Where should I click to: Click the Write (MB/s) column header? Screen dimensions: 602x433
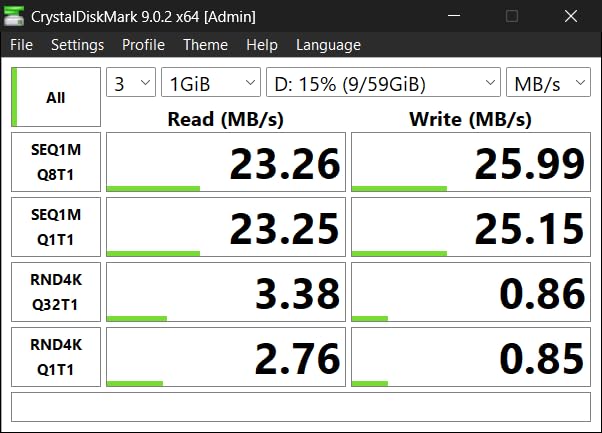point(471,119)
